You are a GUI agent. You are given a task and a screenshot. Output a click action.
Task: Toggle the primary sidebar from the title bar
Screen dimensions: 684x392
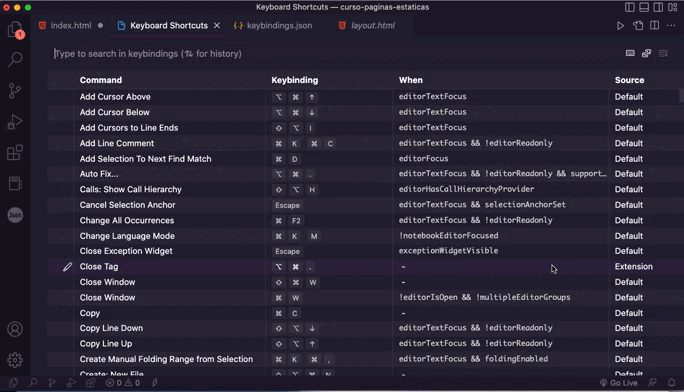pyautogui.click(x=629, y=7)
